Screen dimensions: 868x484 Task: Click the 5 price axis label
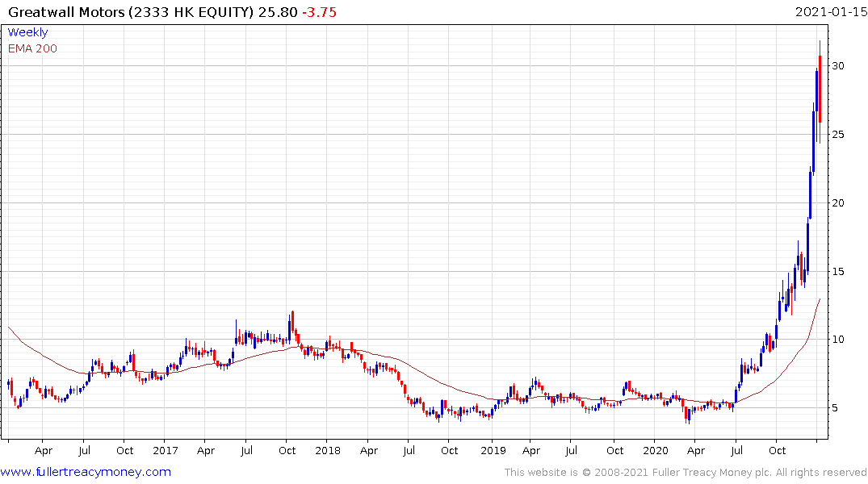(835, 408)
